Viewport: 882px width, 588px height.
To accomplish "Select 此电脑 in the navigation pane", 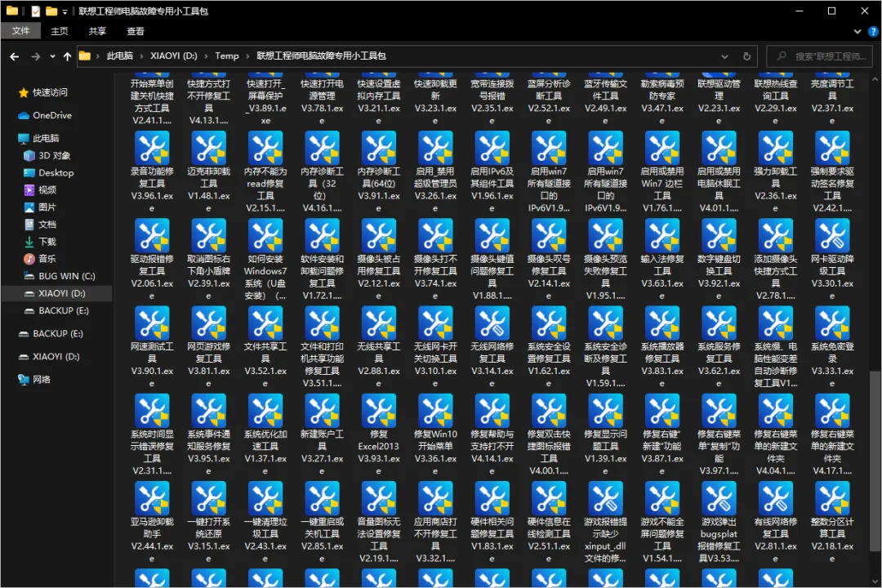I will 46,138.
